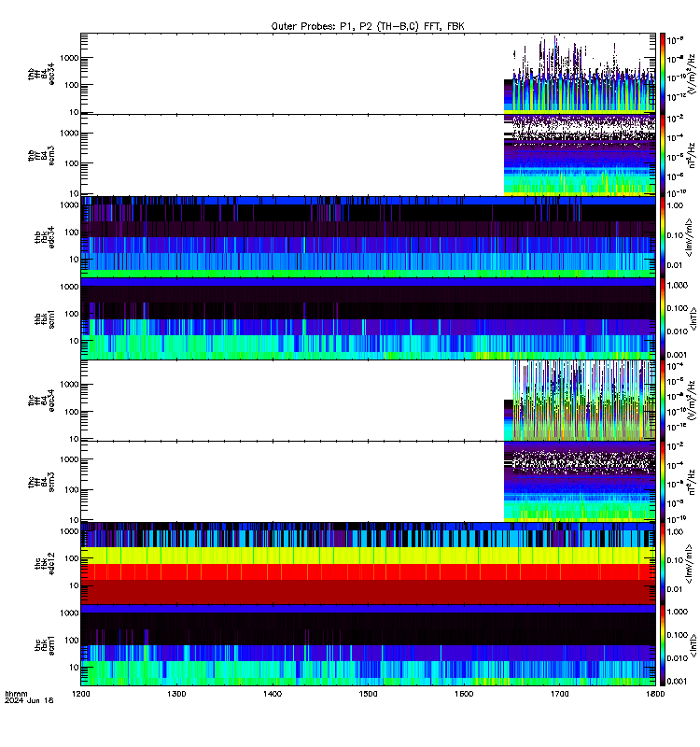
Task: Click the "1600" time axis label
Action: coord(464,694)
